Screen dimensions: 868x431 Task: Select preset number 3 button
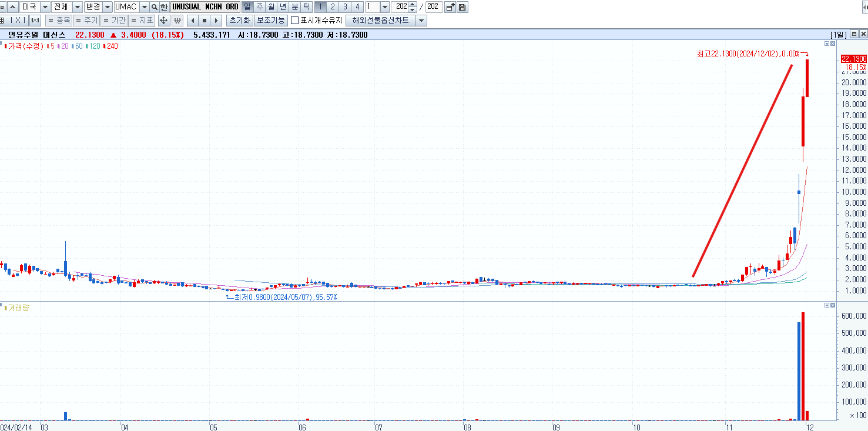click(345, 7)
